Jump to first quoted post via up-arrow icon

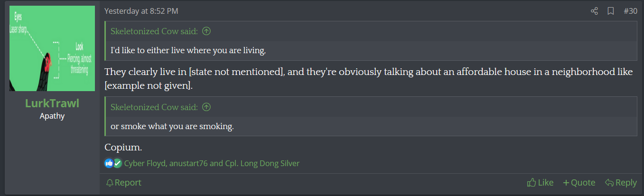206,31
